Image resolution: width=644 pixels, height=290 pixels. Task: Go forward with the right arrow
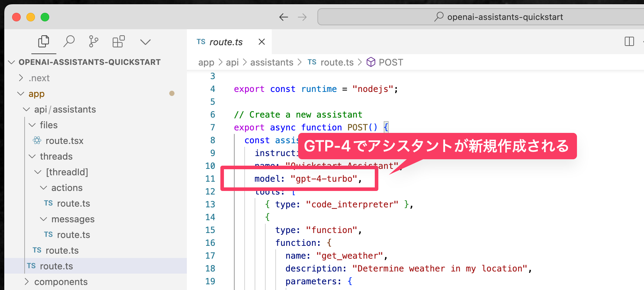click(x=302, y=17)
